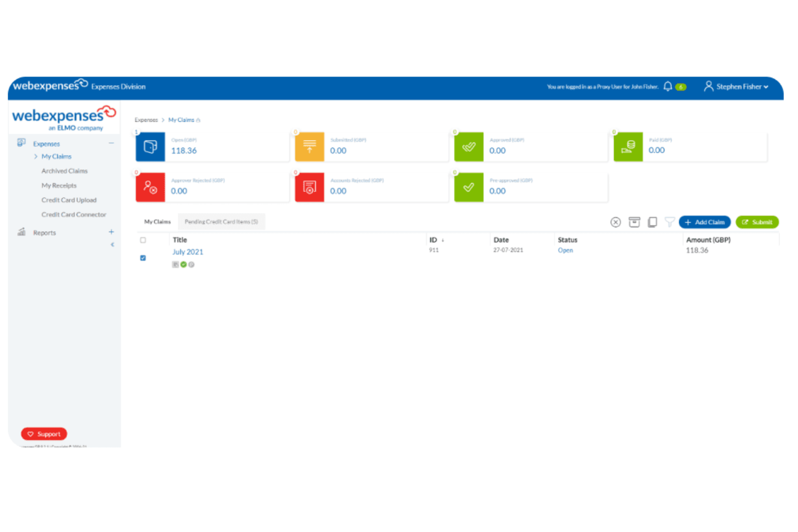
Task: Collapse the Expenses section with minus sign
Action: [x=111, y=143]
